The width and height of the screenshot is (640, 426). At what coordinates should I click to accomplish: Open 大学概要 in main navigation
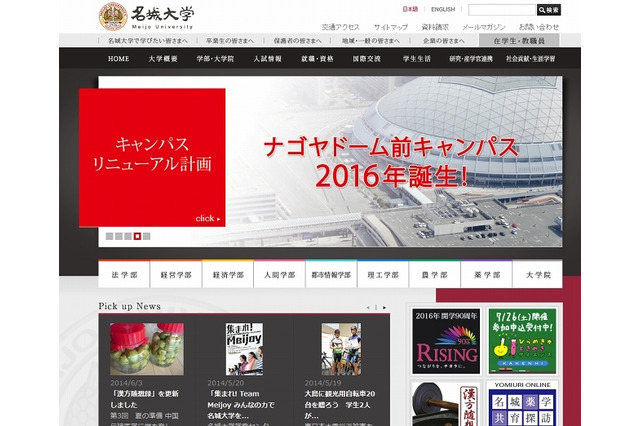(163, 59)
